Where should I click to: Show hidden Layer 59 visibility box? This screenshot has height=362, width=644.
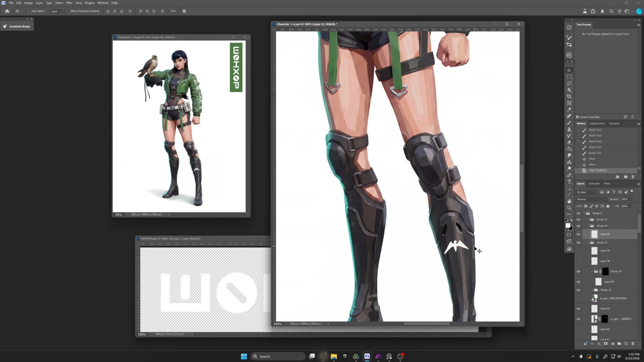pos(578,251)
